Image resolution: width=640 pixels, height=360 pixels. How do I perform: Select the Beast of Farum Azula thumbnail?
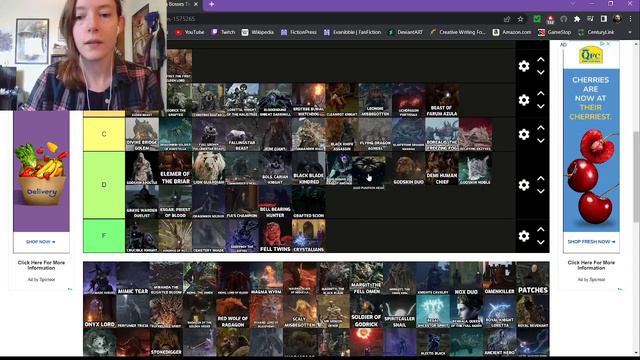click(x=442, y=100)
